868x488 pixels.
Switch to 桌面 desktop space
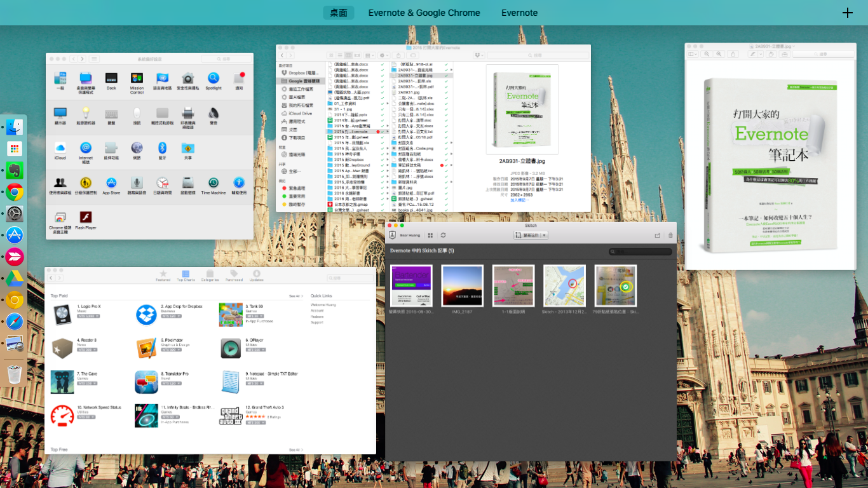pyautogui.click(x=339, y=13)
